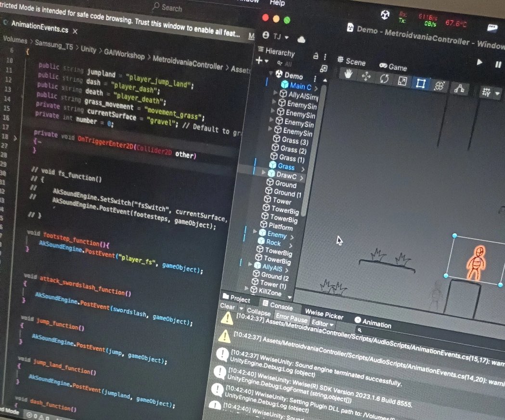Select the Rotate tool
505x420 pixels.
[384, 79]
